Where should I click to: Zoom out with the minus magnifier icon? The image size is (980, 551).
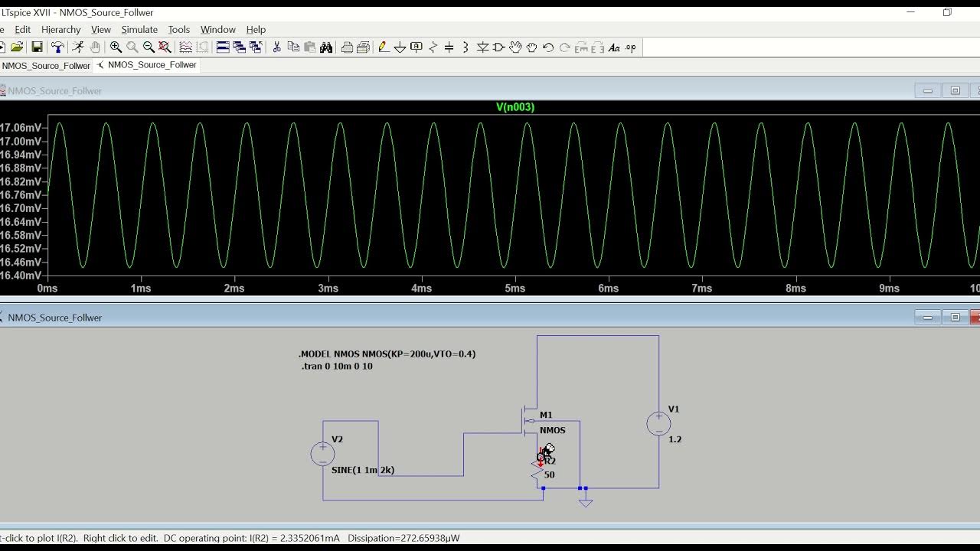pyautogui.click(x=149, y=47)
